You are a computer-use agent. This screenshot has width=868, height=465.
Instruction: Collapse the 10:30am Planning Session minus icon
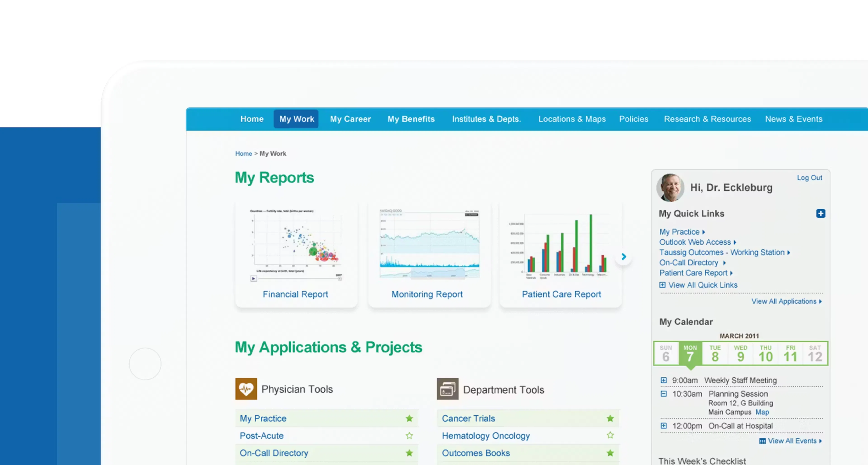(x=663, y=394)
